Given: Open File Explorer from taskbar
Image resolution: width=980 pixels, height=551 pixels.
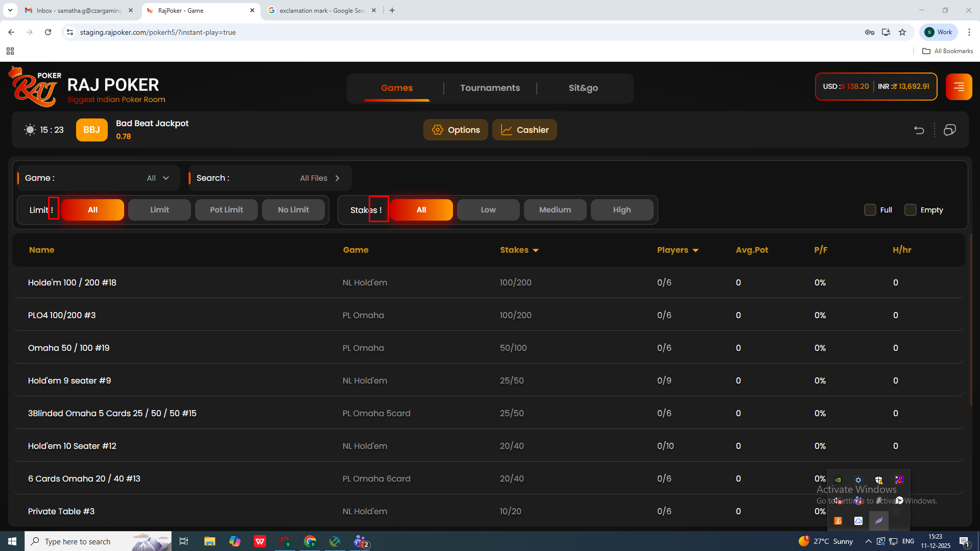Looking at the screenshot, I should 209,541.
